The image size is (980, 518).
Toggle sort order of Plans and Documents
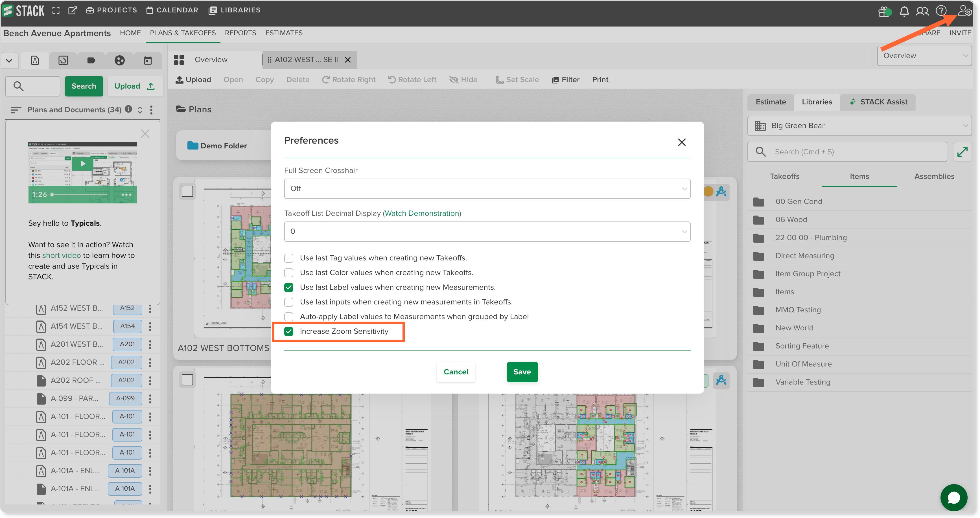(140, 110)
